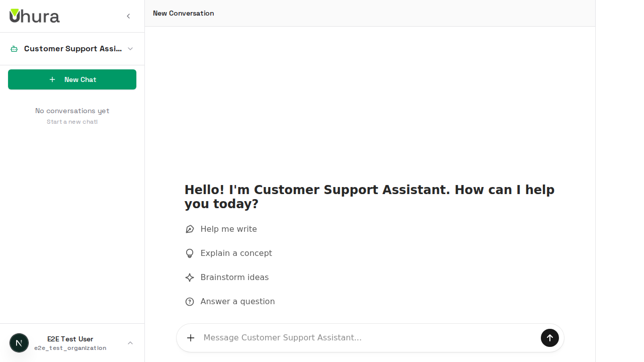Collapse the sidebar with the chevron
The image size is (644, 362).
128,16
